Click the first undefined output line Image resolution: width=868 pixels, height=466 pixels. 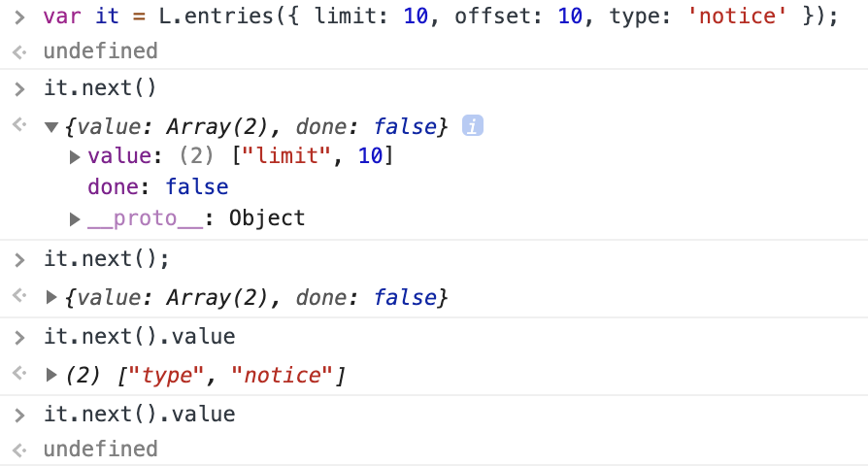coord(101,50)
